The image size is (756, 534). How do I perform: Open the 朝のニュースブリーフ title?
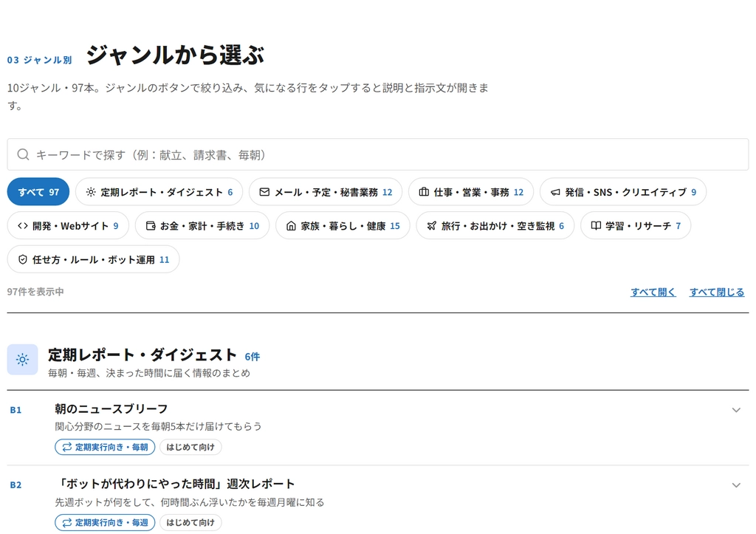(x=111, y=409)
